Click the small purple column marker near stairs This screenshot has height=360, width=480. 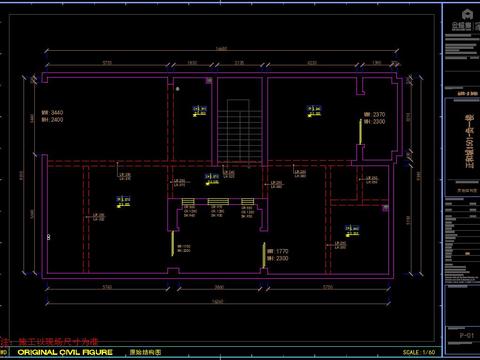pyautogui.click(x=209, y=80)
